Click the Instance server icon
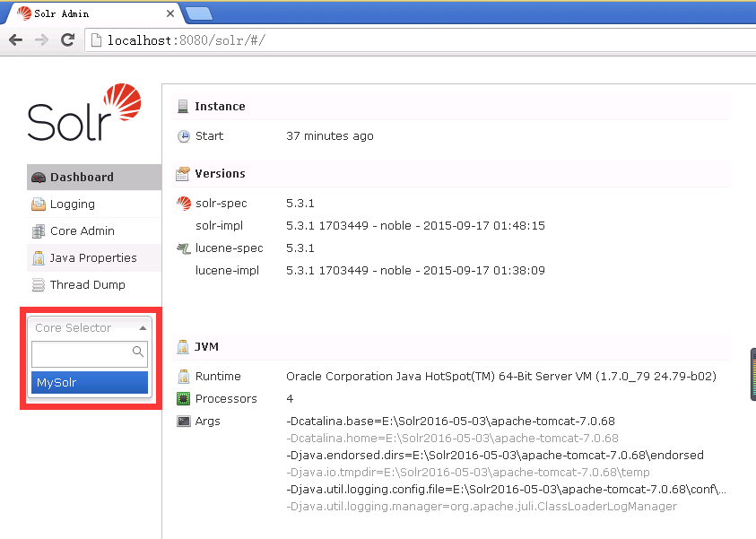The image size is (756, 539). click(x=183, y=106)
